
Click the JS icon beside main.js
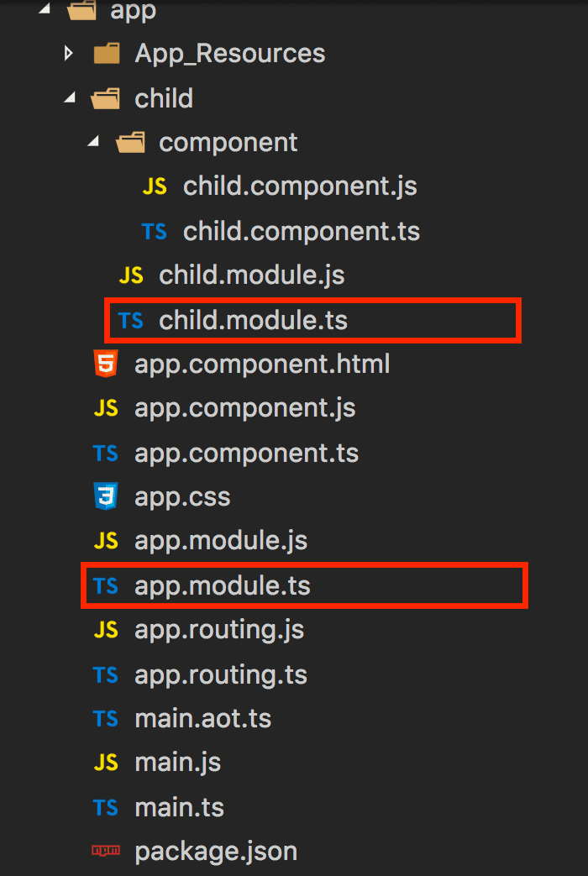click(106, 762)
